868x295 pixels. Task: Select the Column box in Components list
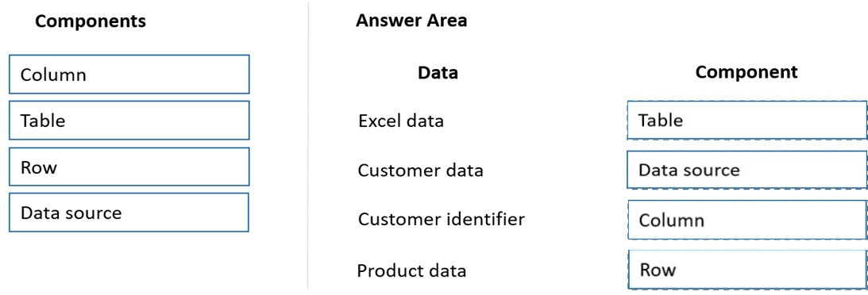(129, 74)
